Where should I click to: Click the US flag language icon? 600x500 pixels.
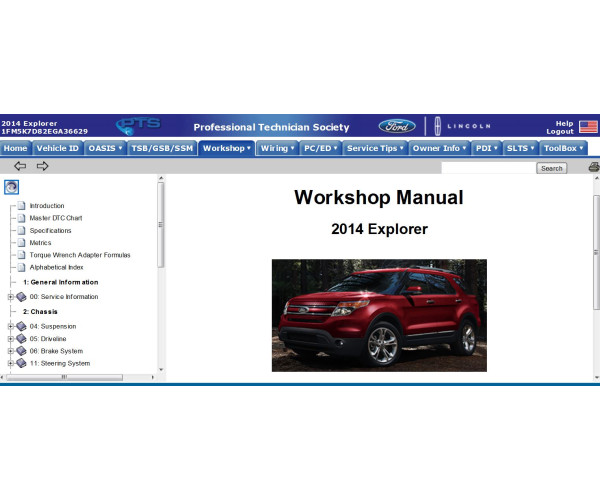[588, 127]
